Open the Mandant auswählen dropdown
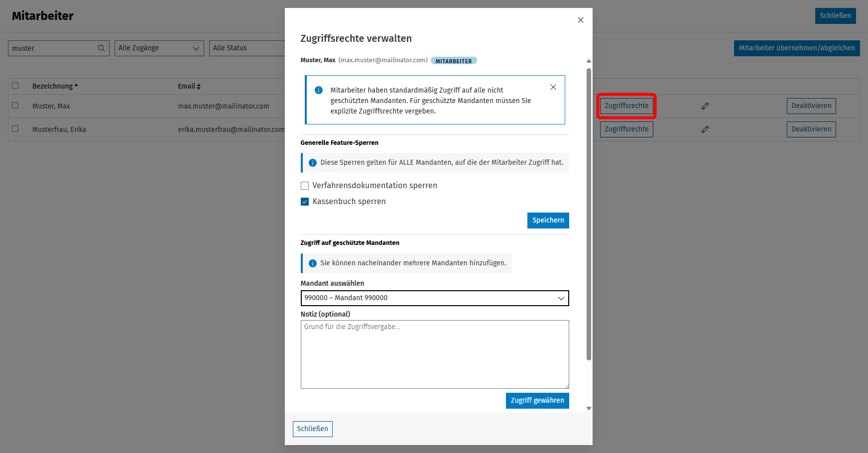 435,298
